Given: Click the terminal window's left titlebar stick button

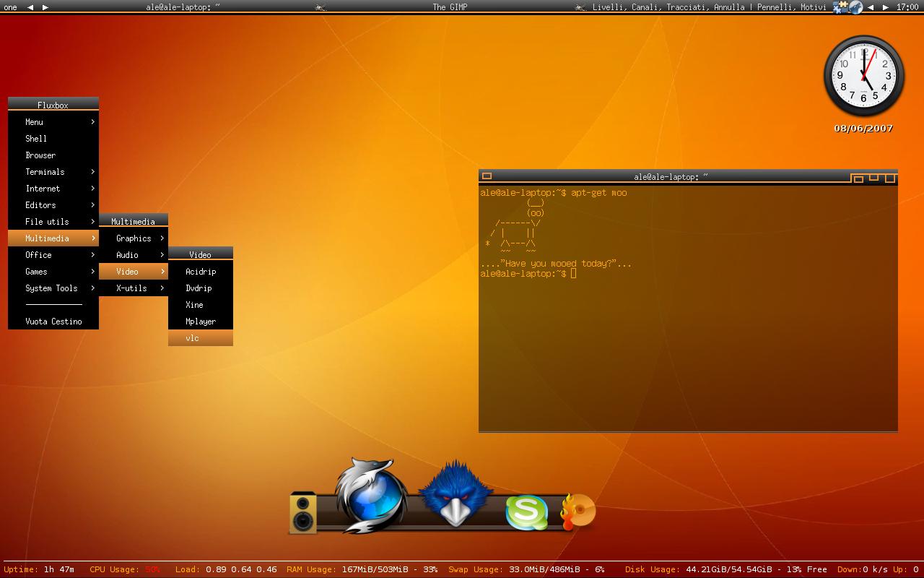Looking at the screenshot, I should [487, 176].
